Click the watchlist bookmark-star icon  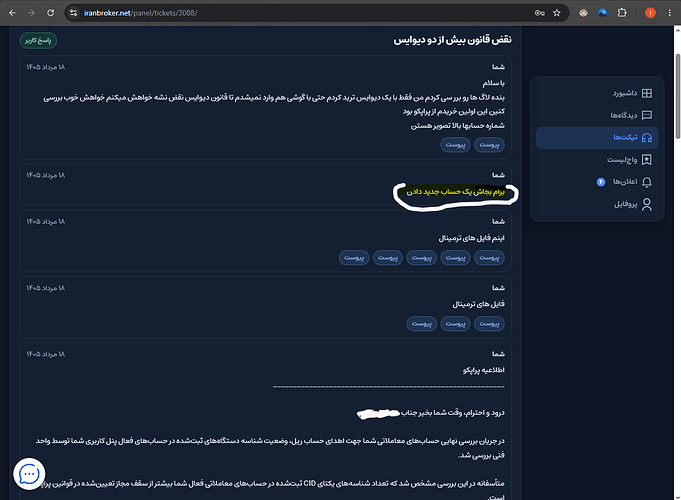point(647,160)
